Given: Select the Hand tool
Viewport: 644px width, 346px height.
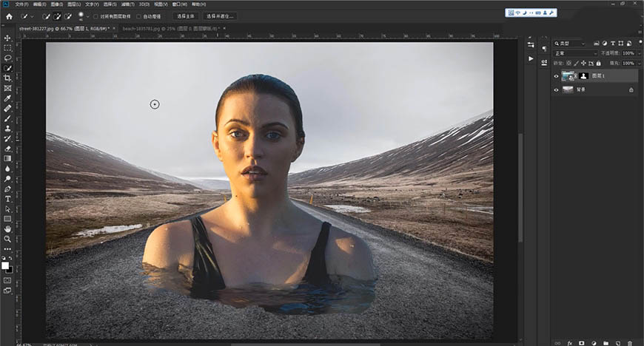Looking at the screenshot, I should pos(7,229).
